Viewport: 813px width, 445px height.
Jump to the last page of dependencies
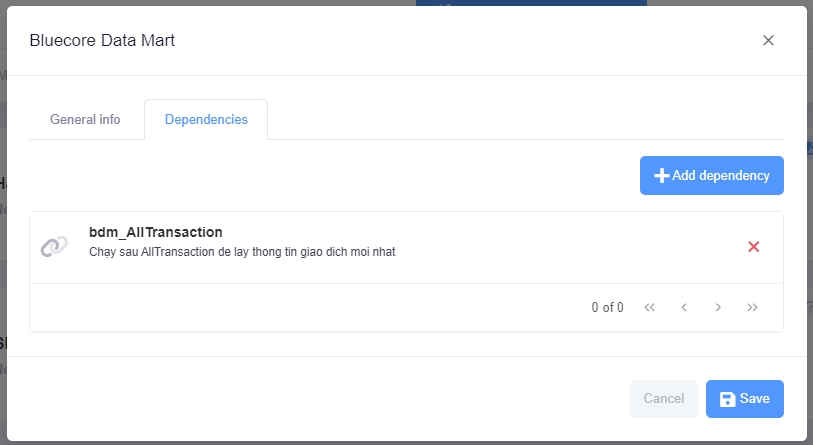(x=752, y=307)
